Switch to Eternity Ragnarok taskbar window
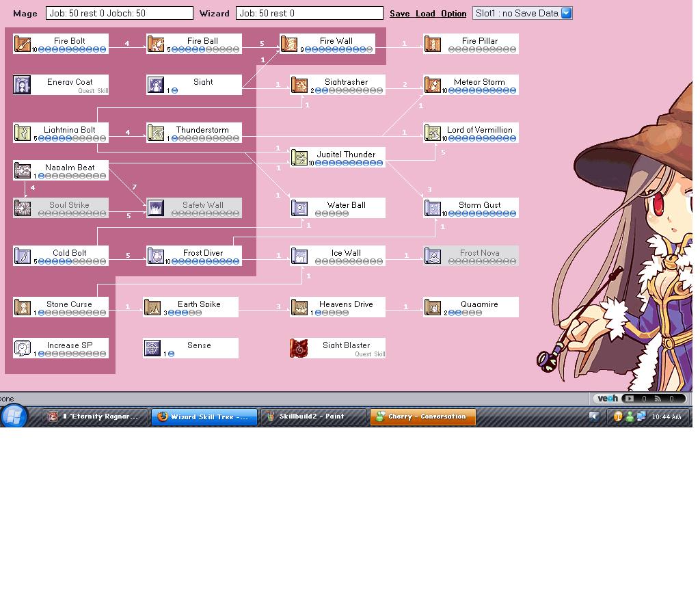The width and height of the screenshot is (700, 610). click(94, 416)
